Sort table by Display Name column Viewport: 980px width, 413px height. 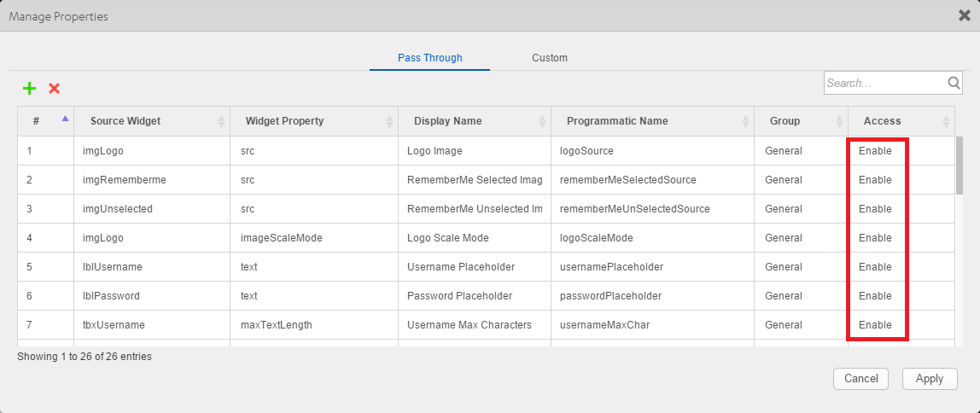coord(448,121)
